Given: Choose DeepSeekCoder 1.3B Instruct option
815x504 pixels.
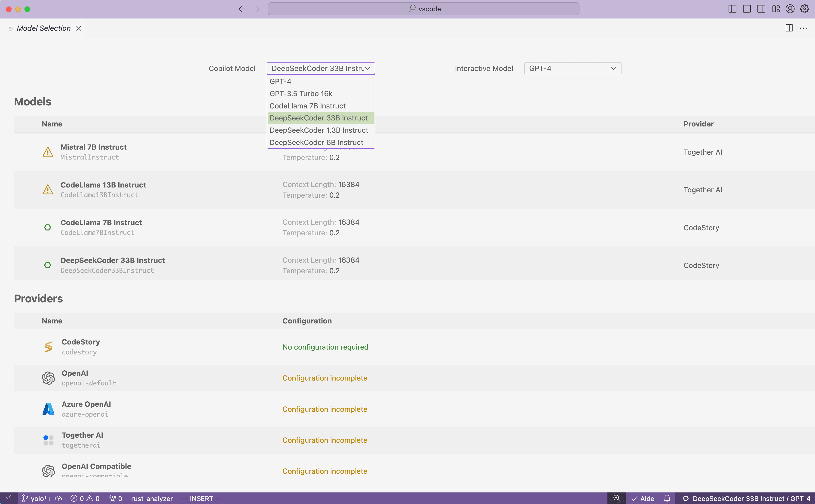Looking at the screenshot, I should (x=321, y=130).
